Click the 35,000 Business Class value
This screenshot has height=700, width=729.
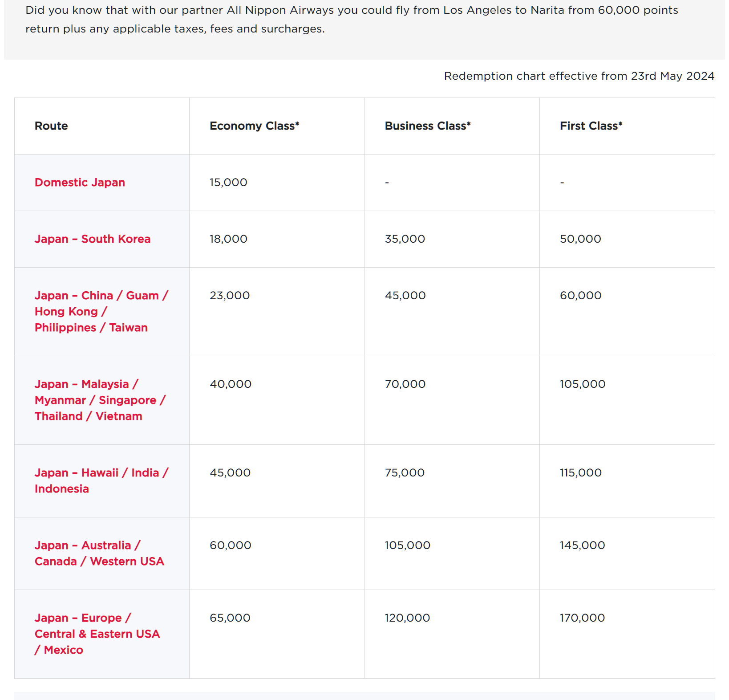pos(405,239)
